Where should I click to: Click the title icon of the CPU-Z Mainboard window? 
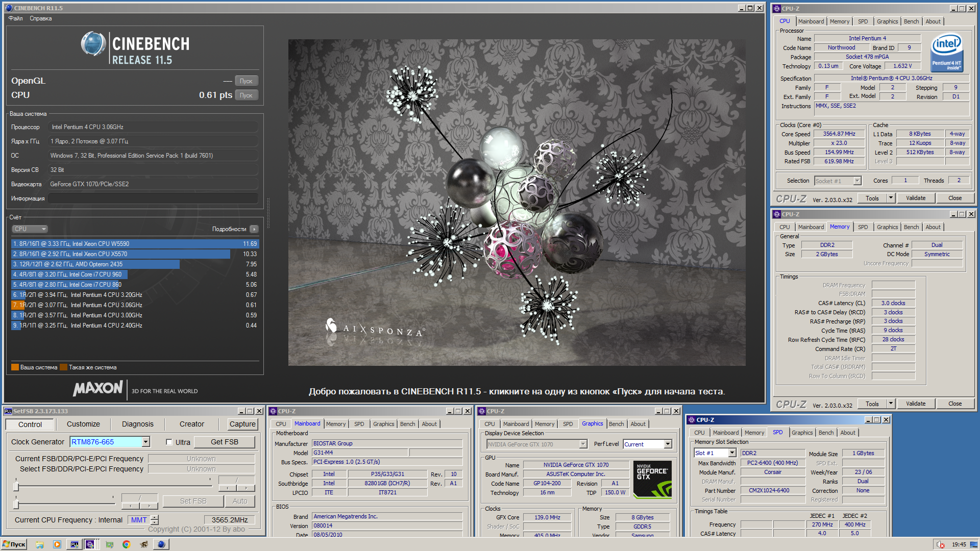coord(273,411)
